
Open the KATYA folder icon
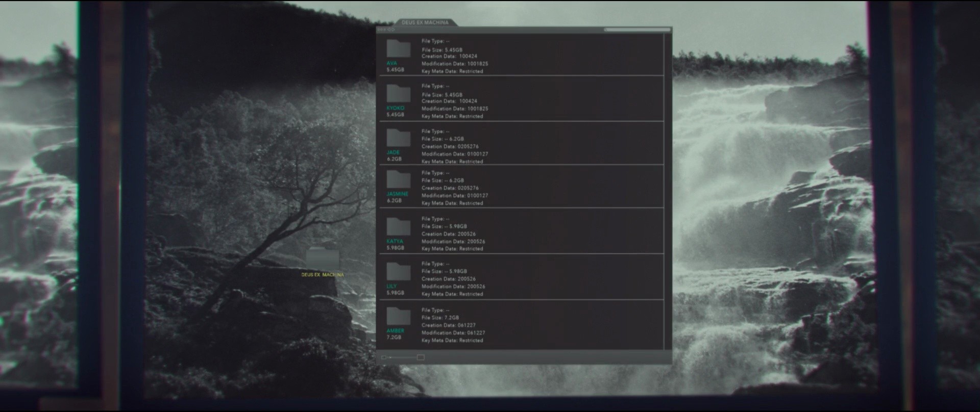pyautogui.click(x=398, y=226)
